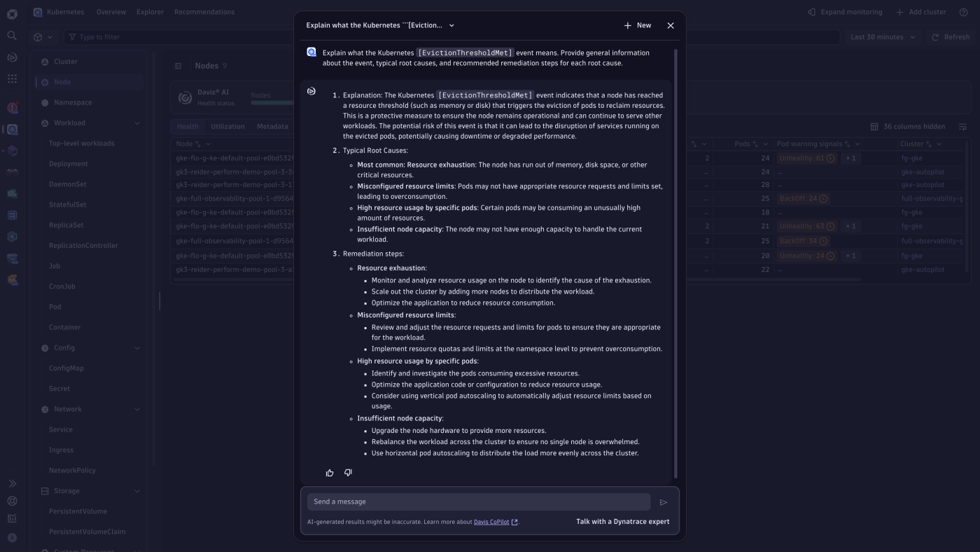The width and height of the screenshot is (980, 552).
Task: Open the Recommendations tab in the top bar
Action: point(204,12)
